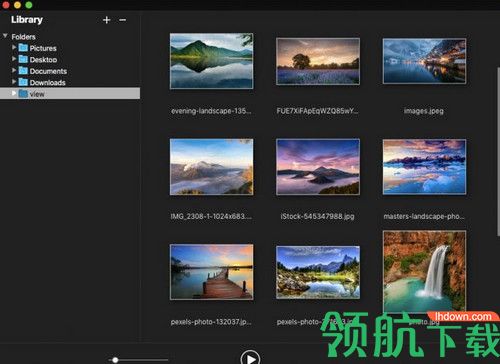Viewport: 500px width, 364px height.
Task: Expand the view folder arrow
Action: (x=14, y=93)
